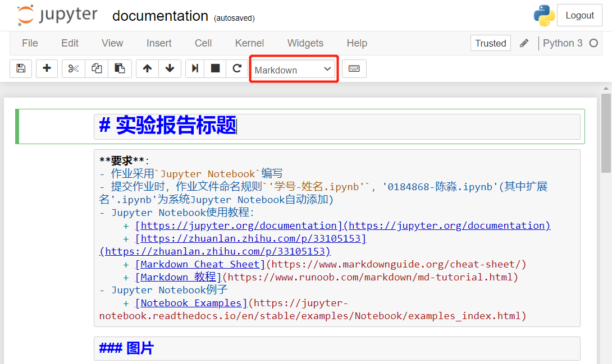The image size is (612, 364).
Task: Move selected cell up
Action: click(x=147, y=68)
